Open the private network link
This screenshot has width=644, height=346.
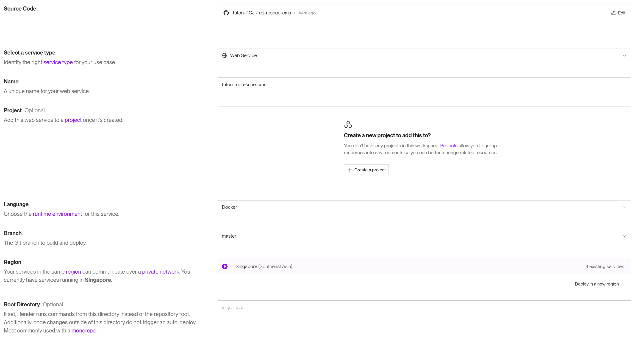coord(161,272)
